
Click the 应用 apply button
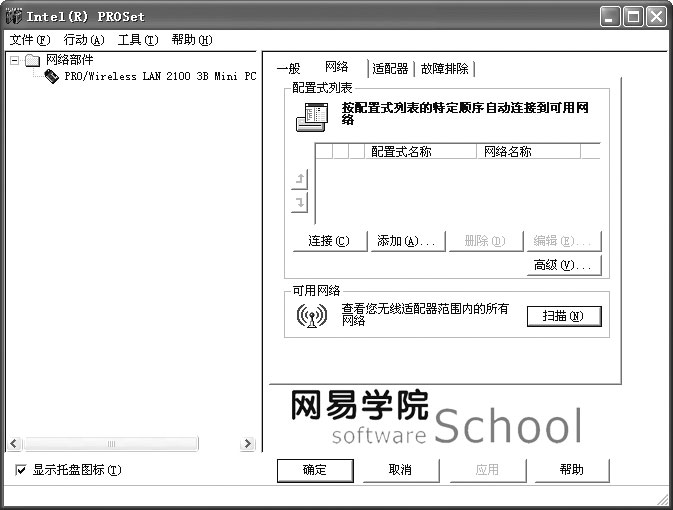point(488,471)
